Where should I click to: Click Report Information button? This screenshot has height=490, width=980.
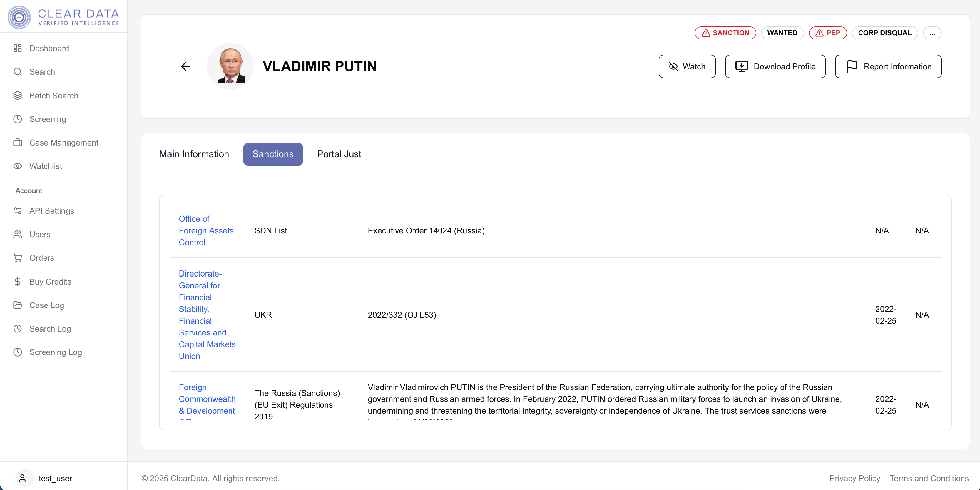point(888,66)
